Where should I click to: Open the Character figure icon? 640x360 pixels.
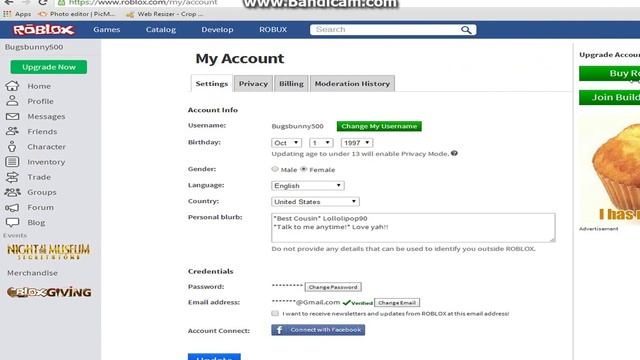[x=12, y=147]
